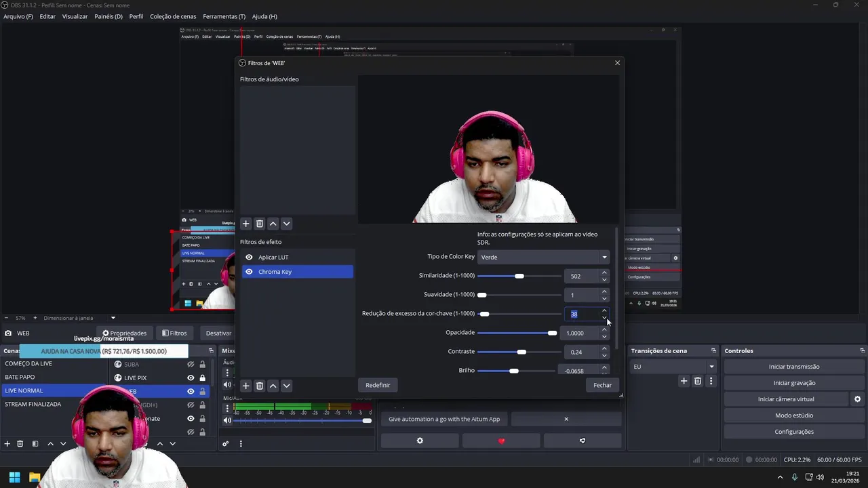Open the Ajuda menu

pyautogui.click(x=264, y=16)
